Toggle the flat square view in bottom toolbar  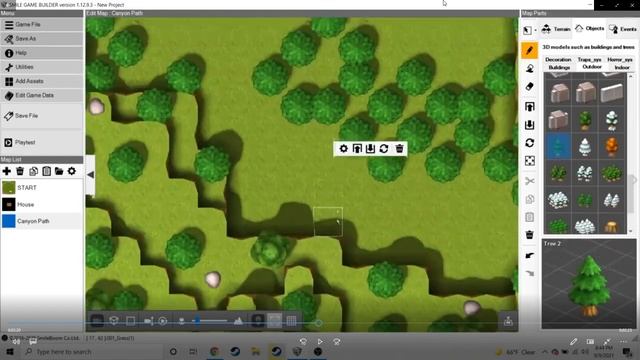[131, 321]
